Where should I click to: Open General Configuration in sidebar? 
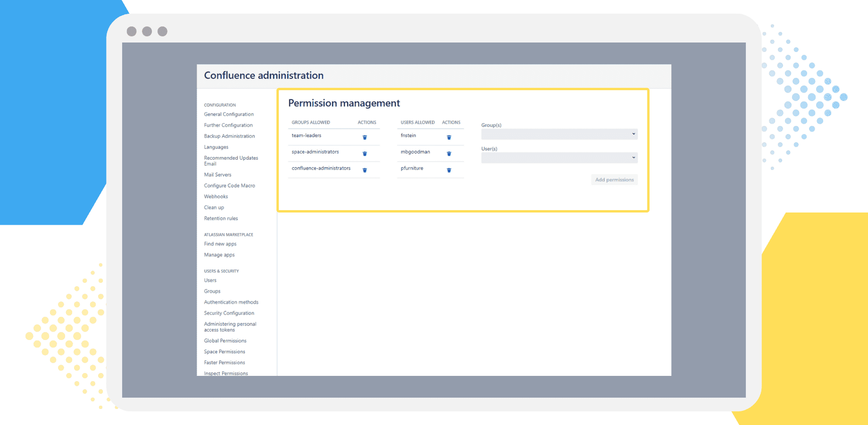(229, 114)
